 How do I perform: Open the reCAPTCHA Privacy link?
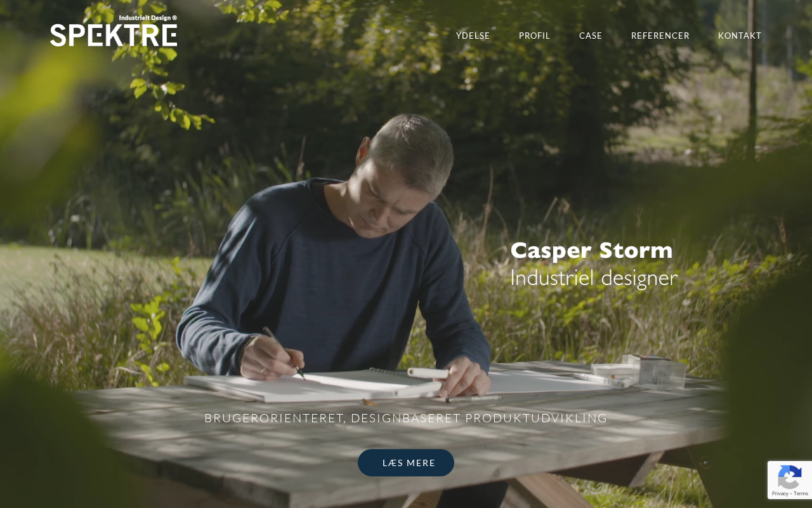780,493
